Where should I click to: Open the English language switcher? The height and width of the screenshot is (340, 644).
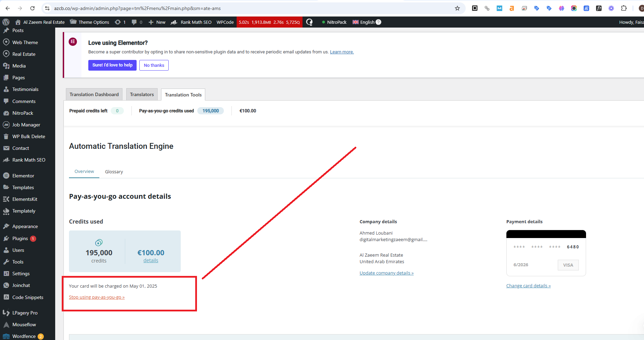(364, 22)
